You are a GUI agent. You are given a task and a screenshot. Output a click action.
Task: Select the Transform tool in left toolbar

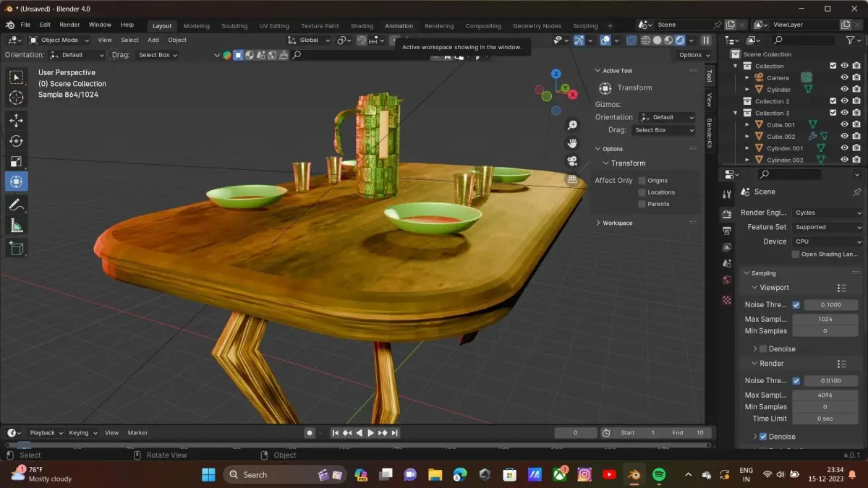(16, 181)
